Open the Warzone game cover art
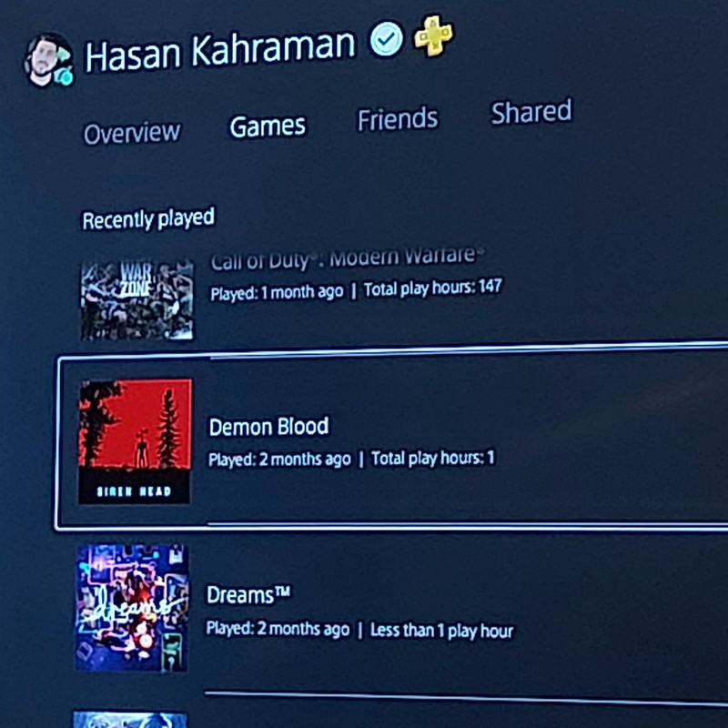728x728 pixels. [x=137, y=299]
